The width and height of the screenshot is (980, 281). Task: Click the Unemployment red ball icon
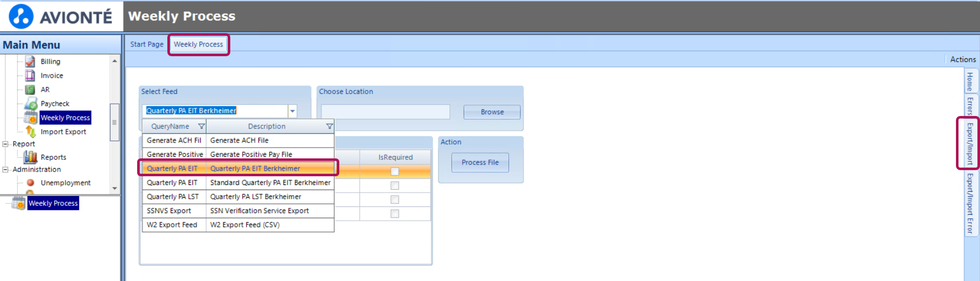30,182
